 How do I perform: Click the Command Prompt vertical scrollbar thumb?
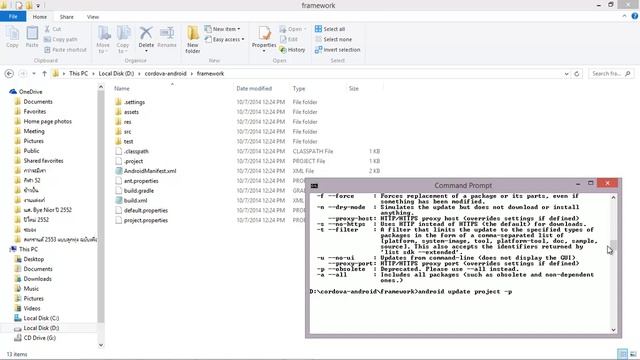point(613,246)
